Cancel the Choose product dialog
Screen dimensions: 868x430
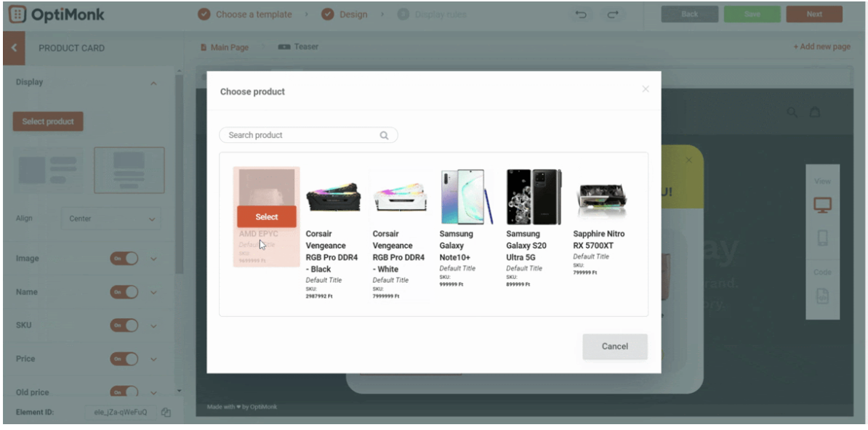(615, 346)
